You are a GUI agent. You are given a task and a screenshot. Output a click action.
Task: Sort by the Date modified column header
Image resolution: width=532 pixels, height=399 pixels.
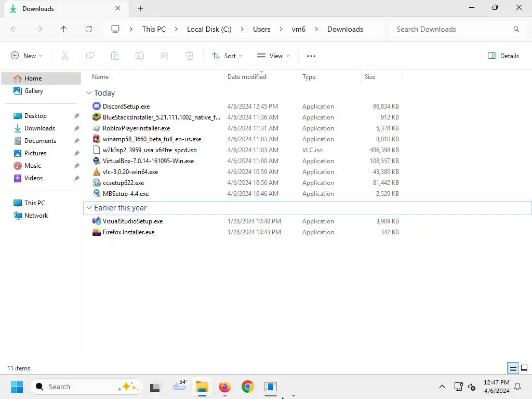tap(247, 77)
